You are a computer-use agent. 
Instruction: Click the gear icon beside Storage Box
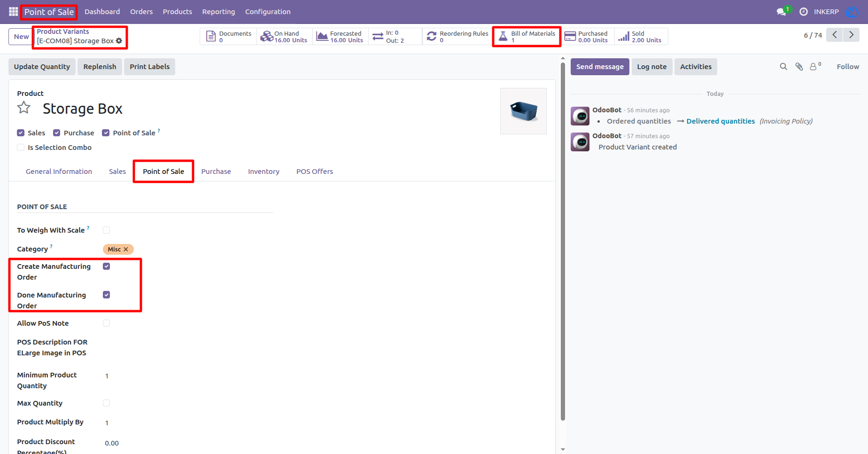click(119, 41)
